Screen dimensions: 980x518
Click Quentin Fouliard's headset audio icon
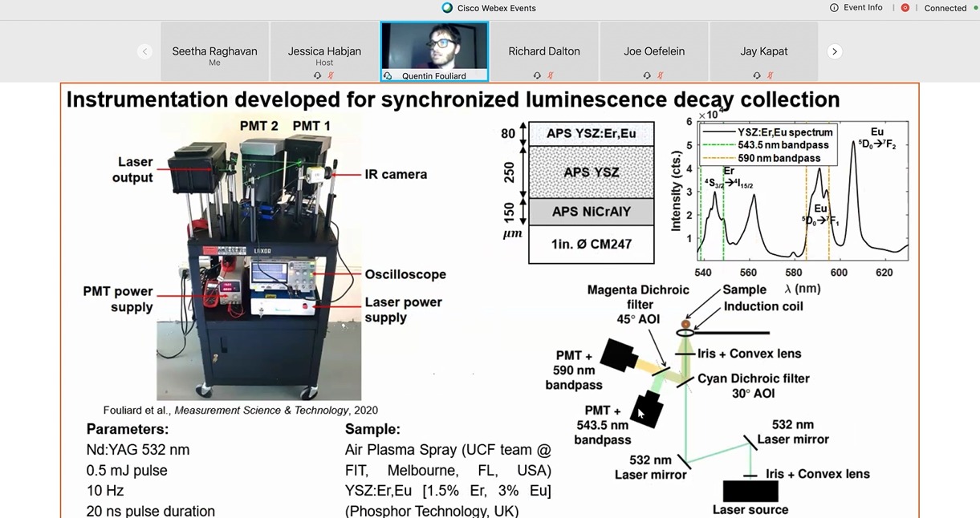click(388, 76)
